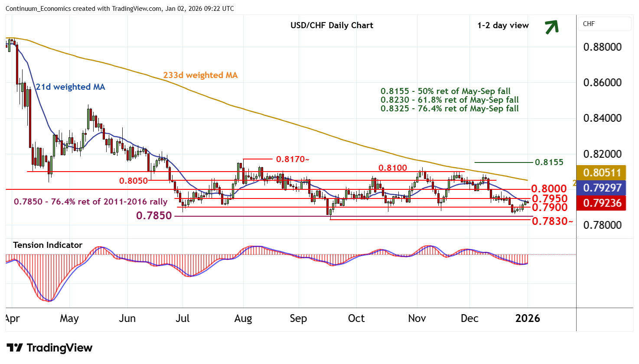Click the 0.8170~ resistance level label
639x364 pixels.
293,159
